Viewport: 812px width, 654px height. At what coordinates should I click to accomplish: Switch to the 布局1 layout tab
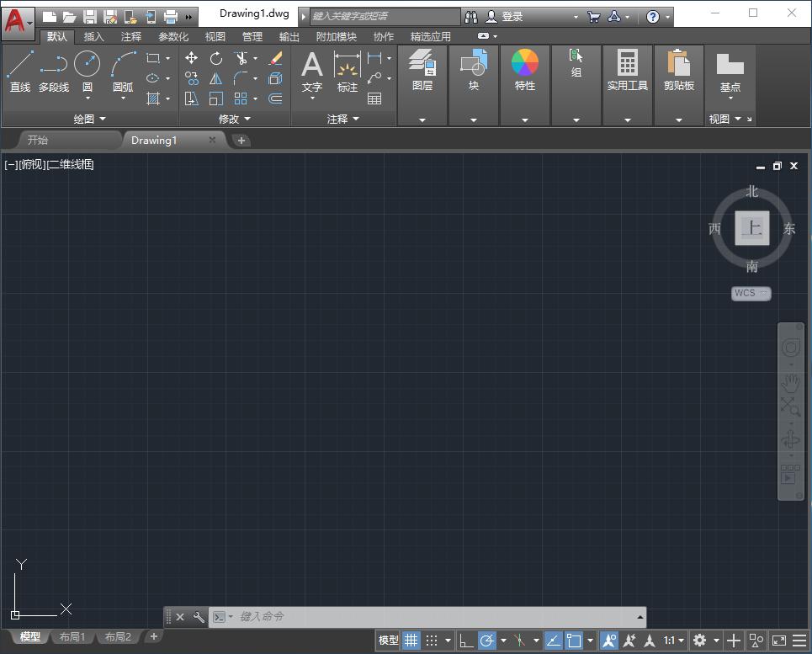point(72,637)
